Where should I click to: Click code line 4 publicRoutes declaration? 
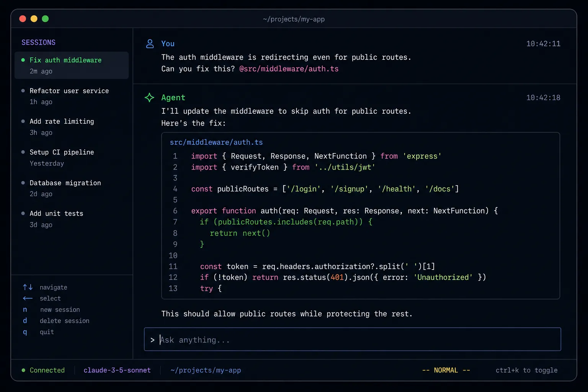click(x=325, y=189)
